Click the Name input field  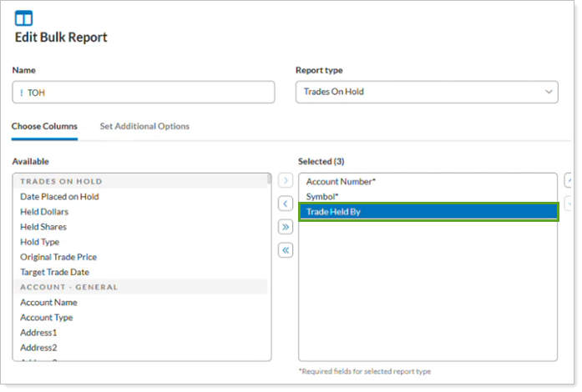[143, 93]
